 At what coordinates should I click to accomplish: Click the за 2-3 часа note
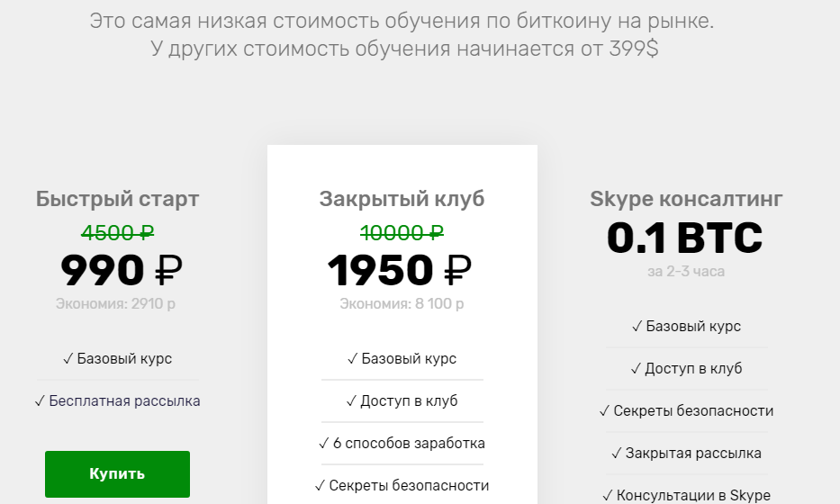[686, 270]
